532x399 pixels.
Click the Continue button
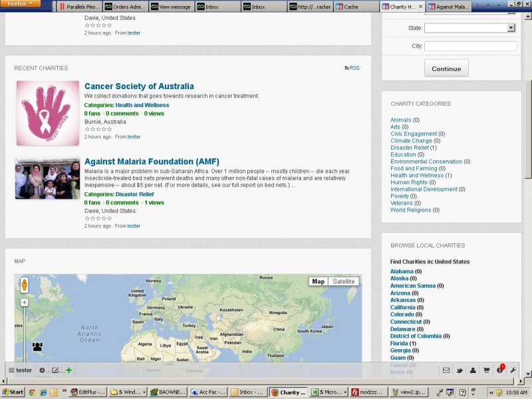pos(446,68)
